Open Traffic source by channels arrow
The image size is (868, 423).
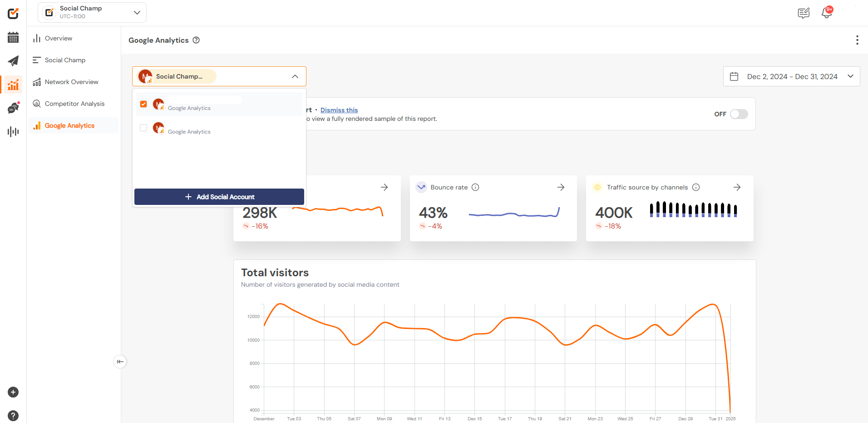[x=737, y=187]
